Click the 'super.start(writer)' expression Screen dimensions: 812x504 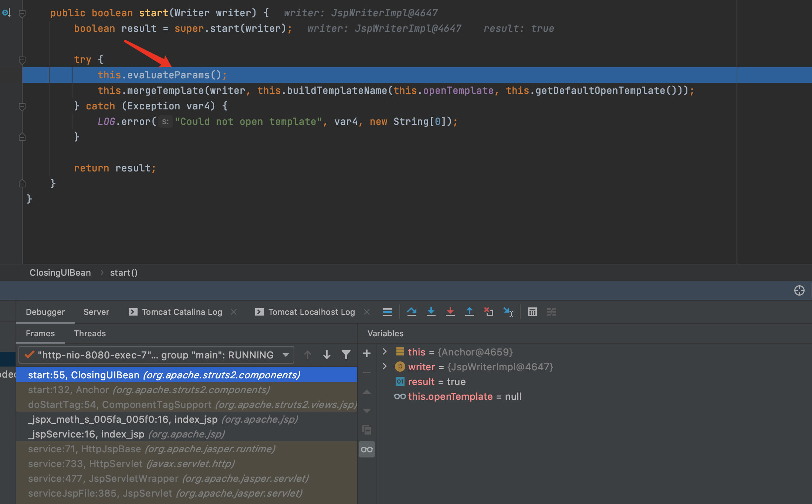pos(230,28)
